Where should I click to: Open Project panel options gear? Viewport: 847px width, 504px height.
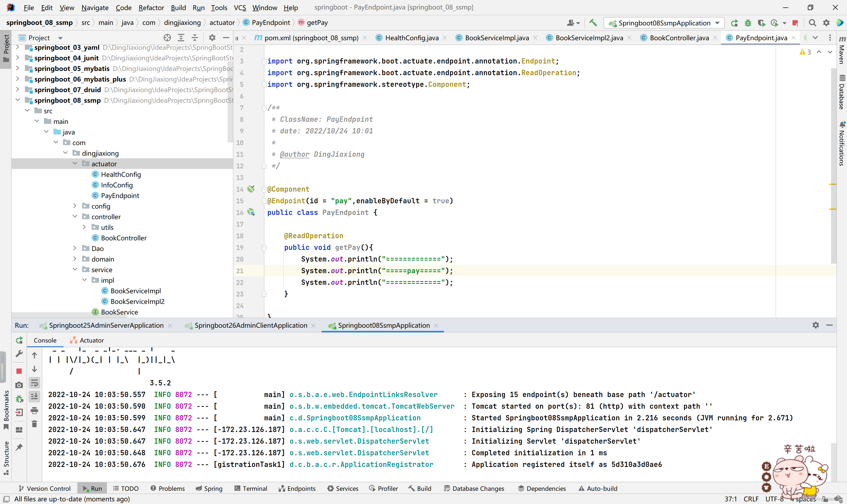(212, 38)
